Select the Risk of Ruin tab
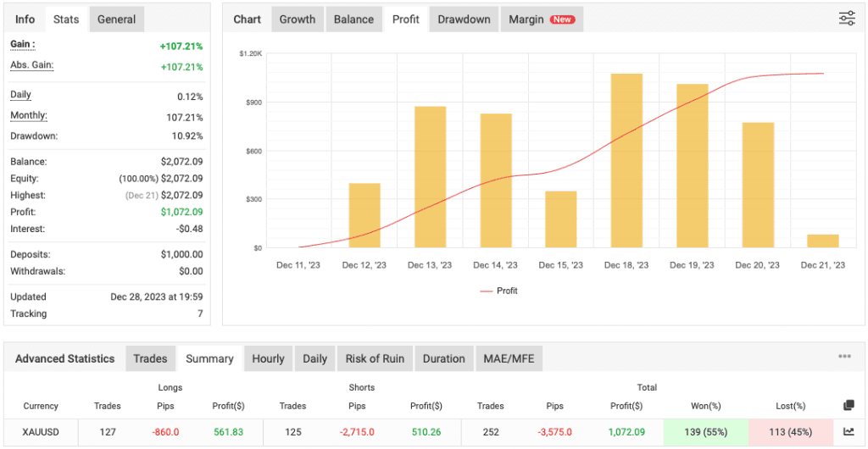This screenshot has height=449, width=868. point(375,358)
